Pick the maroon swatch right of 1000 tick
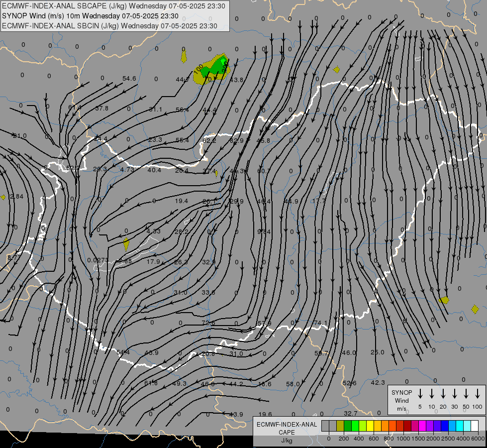The width and height of the screenshot is (487, 448). pos(407,426)
